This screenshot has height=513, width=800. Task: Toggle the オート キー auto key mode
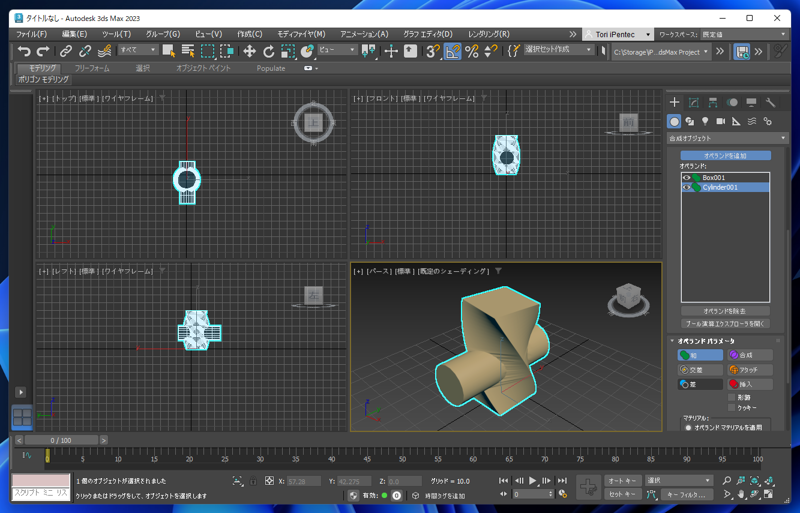[x=622, y=481]
